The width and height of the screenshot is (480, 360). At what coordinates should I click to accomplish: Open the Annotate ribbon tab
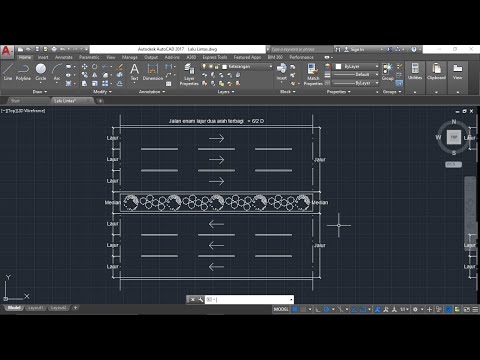pyautogui.click(x=63, y=57)
